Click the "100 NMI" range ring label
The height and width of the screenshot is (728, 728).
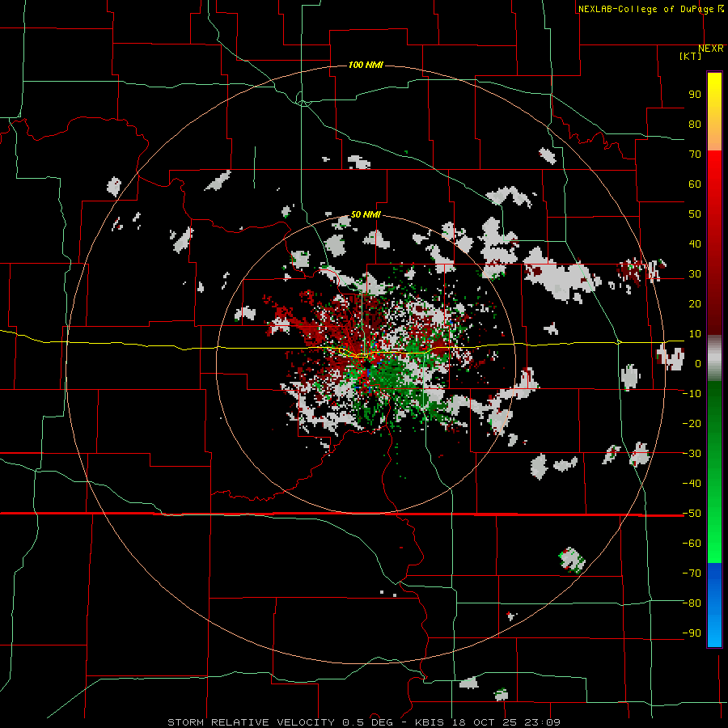click(366, 65)
